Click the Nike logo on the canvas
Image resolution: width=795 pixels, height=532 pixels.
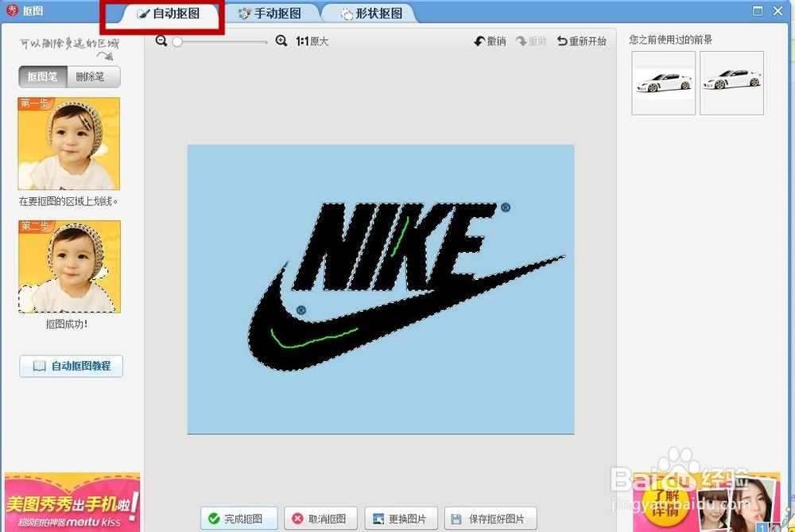[x=405, y=286]
